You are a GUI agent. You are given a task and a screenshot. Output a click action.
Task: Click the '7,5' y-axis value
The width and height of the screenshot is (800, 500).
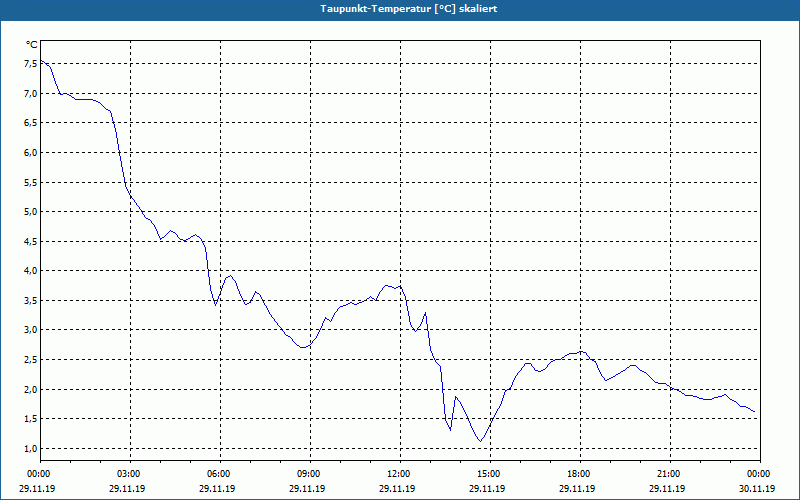(31, 64)
